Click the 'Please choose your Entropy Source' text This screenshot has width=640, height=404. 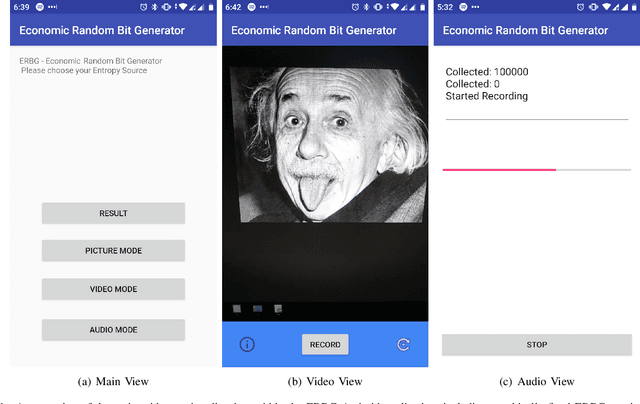84,70
